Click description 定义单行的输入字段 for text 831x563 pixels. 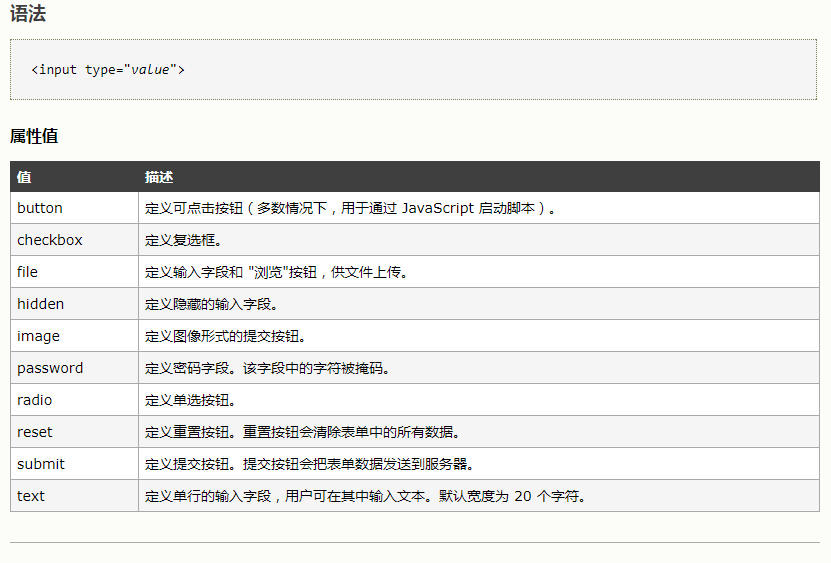pyautogui.click(x=365, y=496)
